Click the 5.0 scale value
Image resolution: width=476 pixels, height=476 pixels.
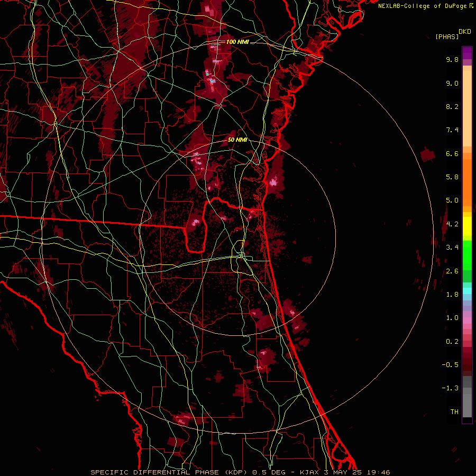(452, 200)
